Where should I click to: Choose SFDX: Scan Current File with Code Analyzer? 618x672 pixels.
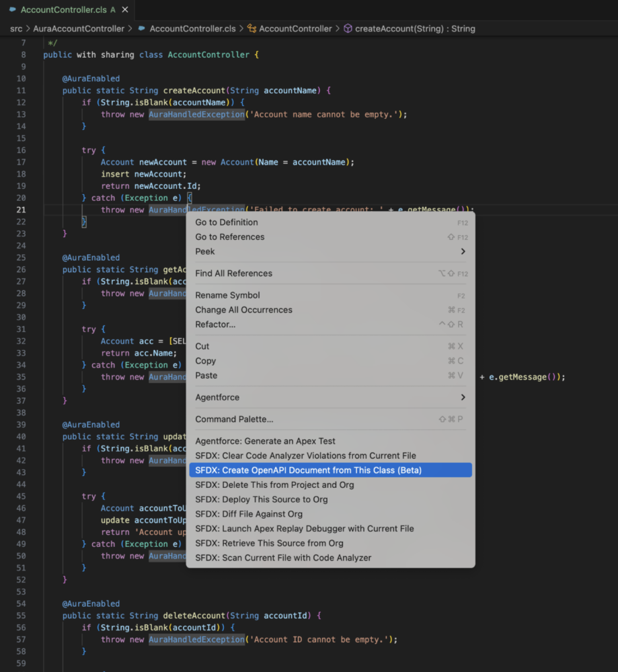[331, 558]
